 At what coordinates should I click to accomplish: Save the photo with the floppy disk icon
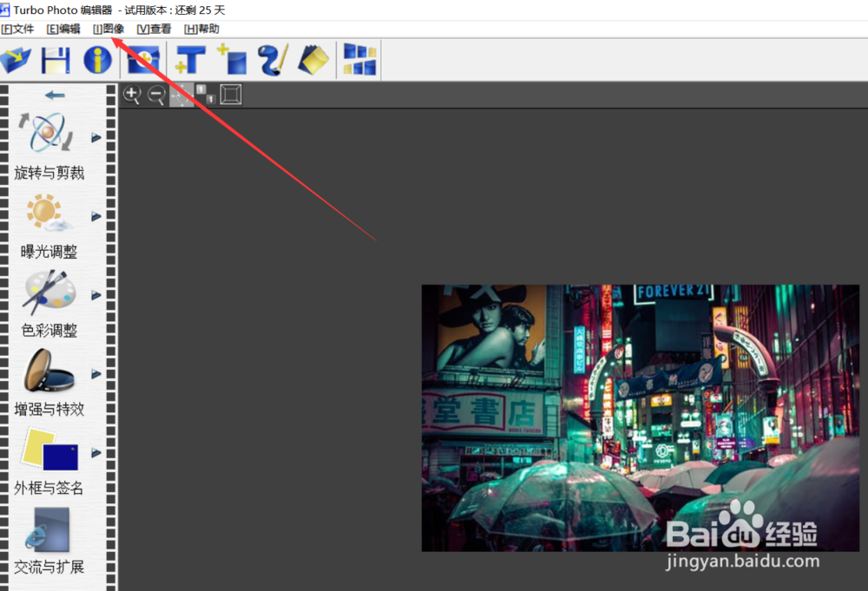(x=56, y=60)
